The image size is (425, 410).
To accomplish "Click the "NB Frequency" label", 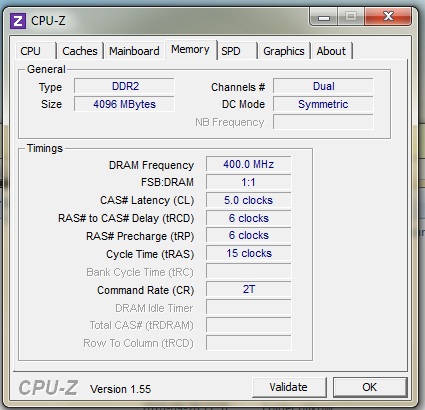I will pos(230,122).
